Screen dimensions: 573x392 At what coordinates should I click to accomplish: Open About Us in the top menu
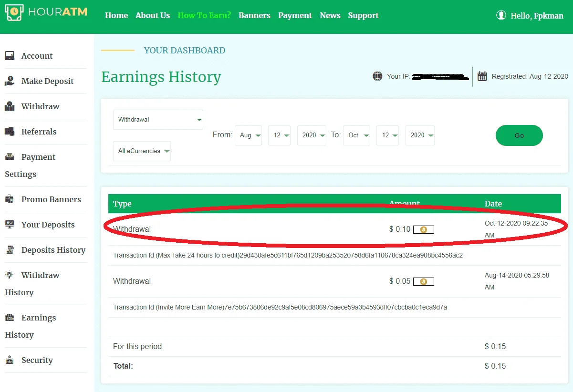153,15
